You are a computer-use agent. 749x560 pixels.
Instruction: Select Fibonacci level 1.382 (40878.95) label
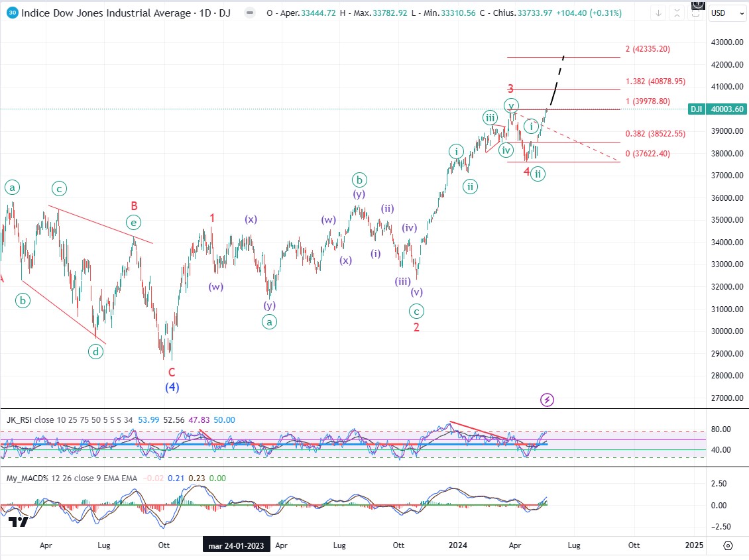coord(656,82)
